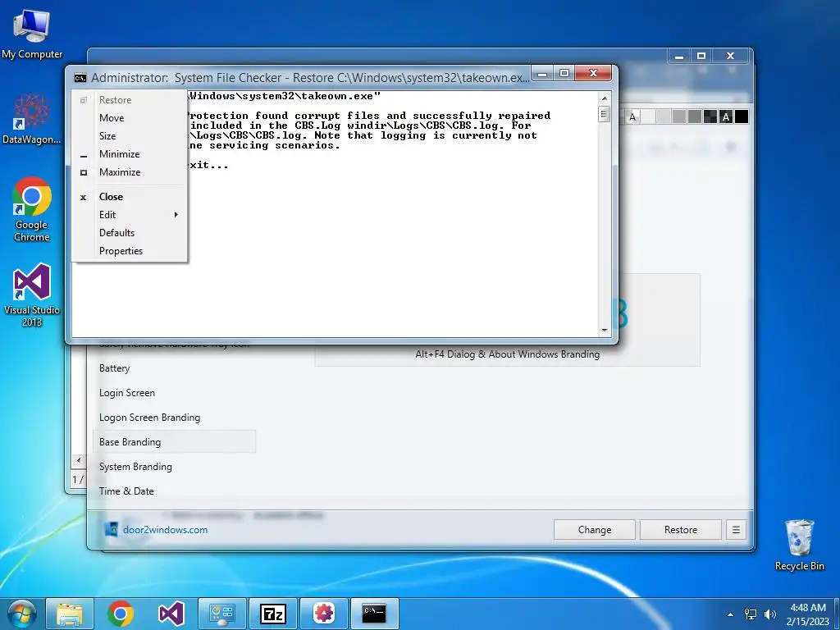Open the clock showing 4:48 AM

[x=808, y=614]
